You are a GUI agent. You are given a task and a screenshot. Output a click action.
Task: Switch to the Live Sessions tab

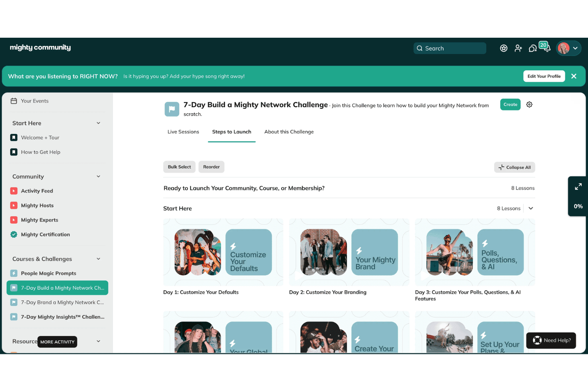coord(183,132)
